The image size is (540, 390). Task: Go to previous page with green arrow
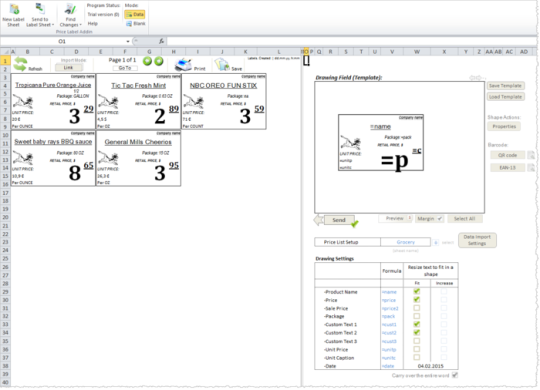point(147,61)
